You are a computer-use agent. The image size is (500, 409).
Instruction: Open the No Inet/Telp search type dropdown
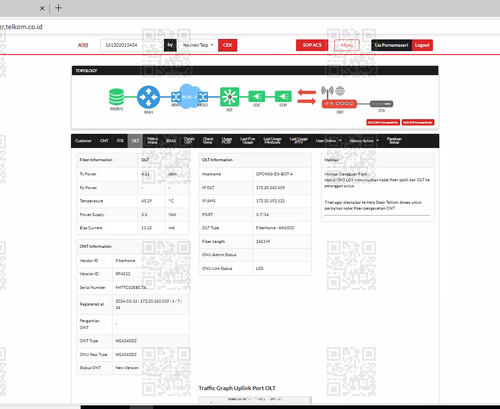(x=198, y=45)
